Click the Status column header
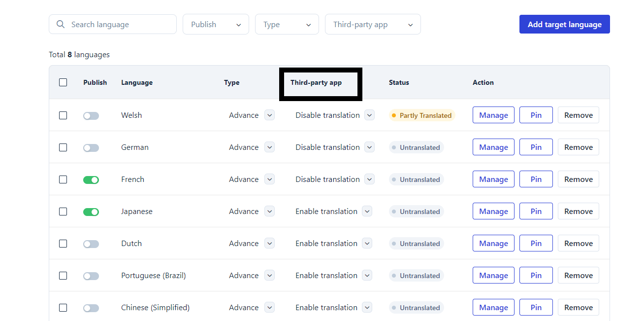Screen dimensions: 644x321 [x=399, y=82]
